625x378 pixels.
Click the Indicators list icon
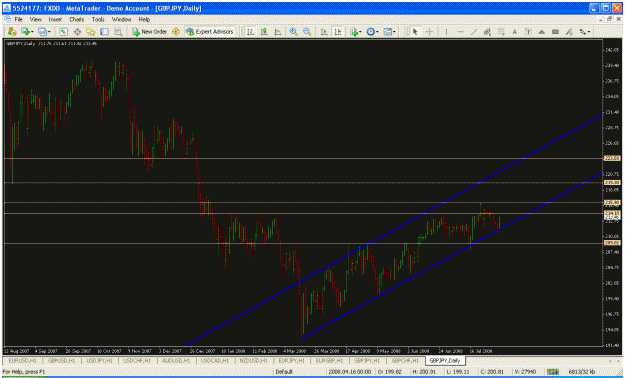point(353,32)
